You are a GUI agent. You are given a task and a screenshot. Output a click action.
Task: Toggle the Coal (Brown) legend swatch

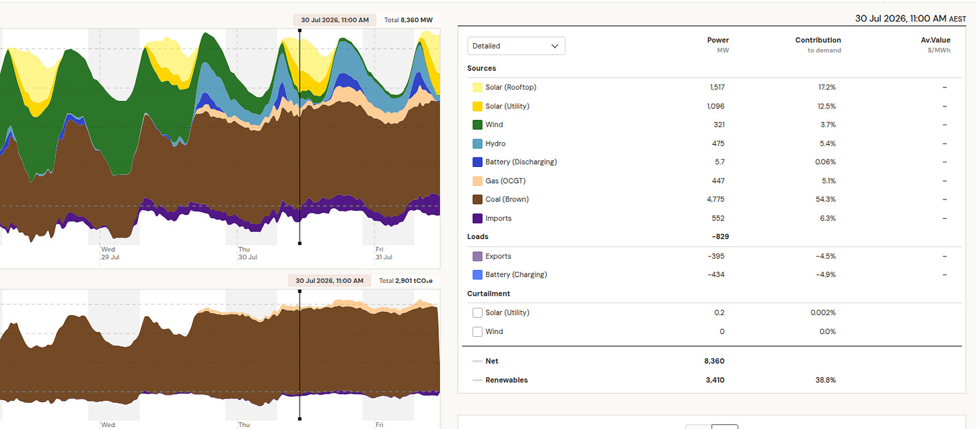(x=477, y=199)
